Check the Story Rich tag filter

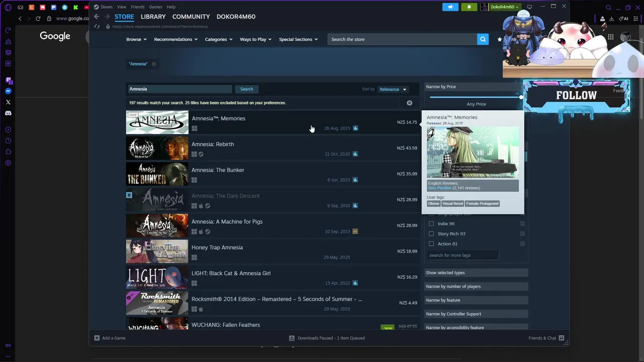coord(431,234)
